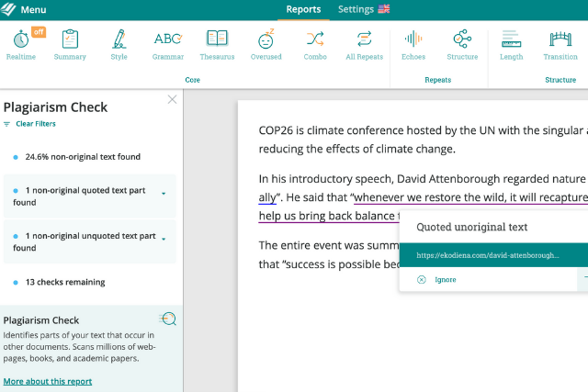
Task: Change language via the flag icon
Action: (x=384, y=8)
